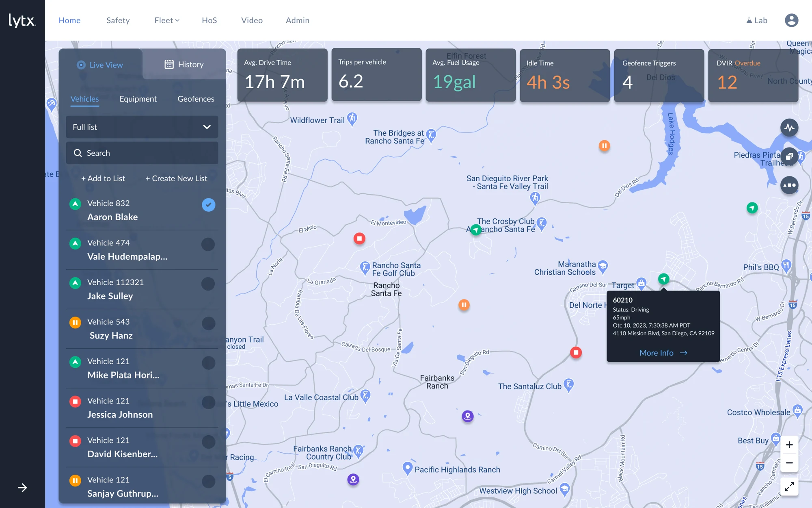Viewport: 812px width, 508px height.
Task: Open the Full list dropdown
Action: tap(142, 127)
